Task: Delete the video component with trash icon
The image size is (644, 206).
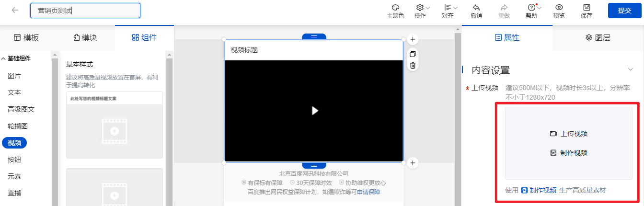Action: [x=413, y=65]
